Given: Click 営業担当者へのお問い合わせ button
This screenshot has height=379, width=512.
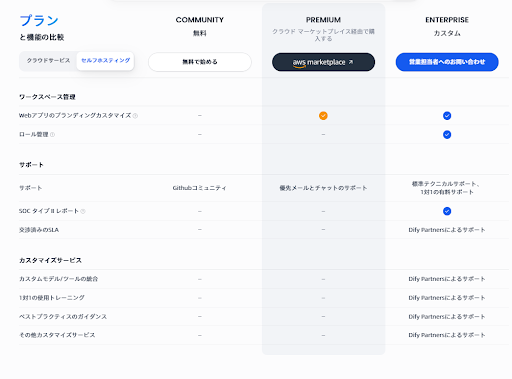Looking at the screenshot, I should point(447,62).
